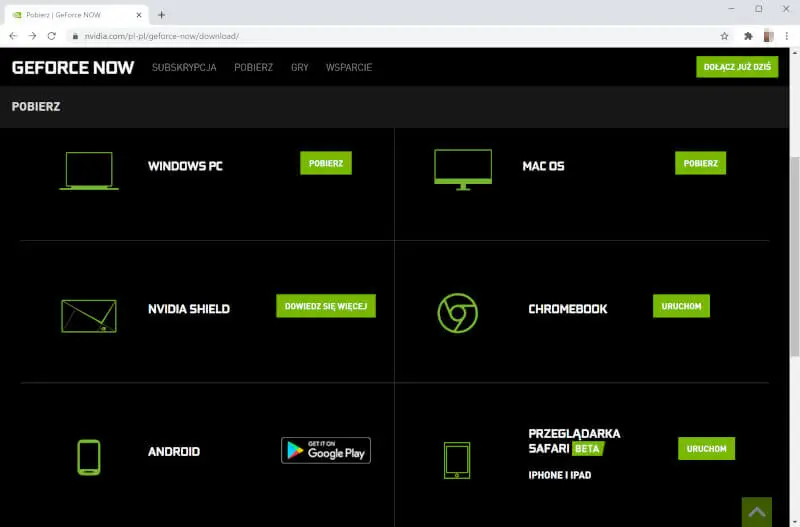The height and width of the screenshot is (527, 800).
Task: Open the Subskrypcja menu item
Action: [184, 67]
